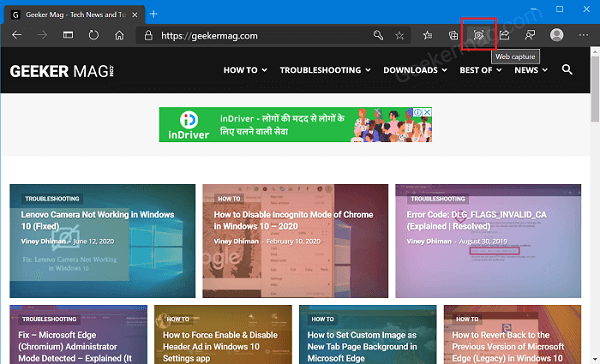This screenshot has width=600, height=364.
Task: Expand the TROUBLESHOOTING menu
Action: click(325, 70)
